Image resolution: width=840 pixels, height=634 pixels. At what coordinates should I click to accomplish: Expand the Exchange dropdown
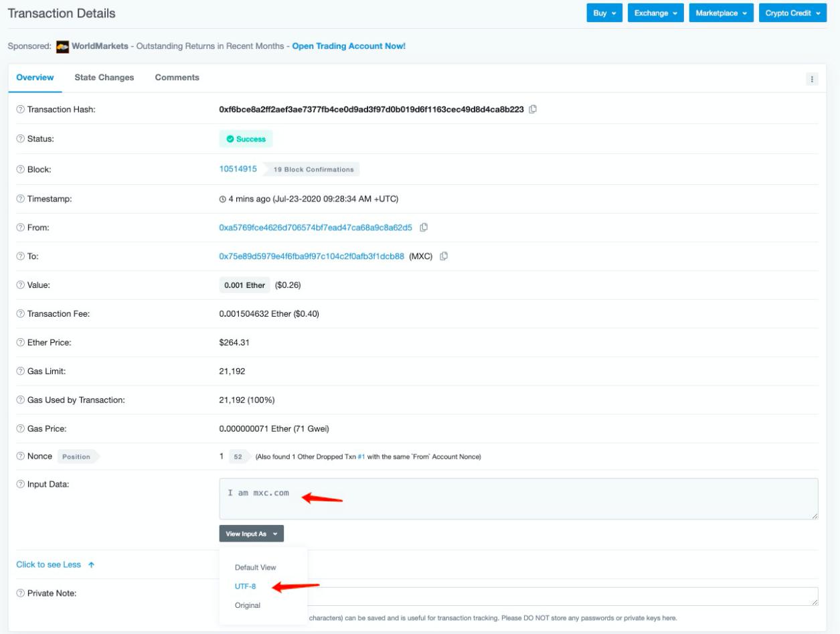tap(655, 13)
